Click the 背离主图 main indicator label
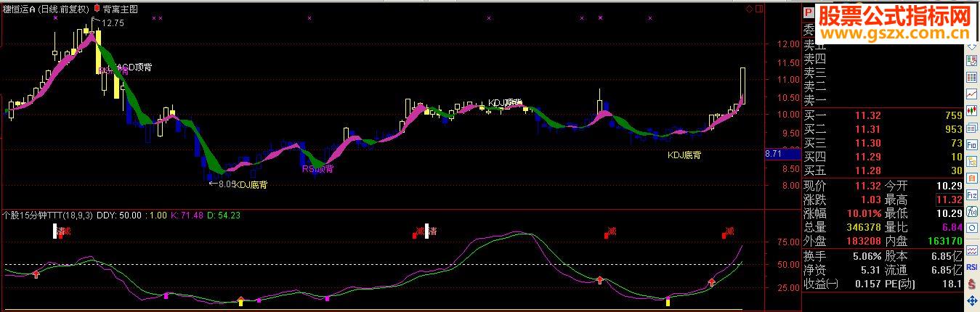 click(x=120, y=9)
